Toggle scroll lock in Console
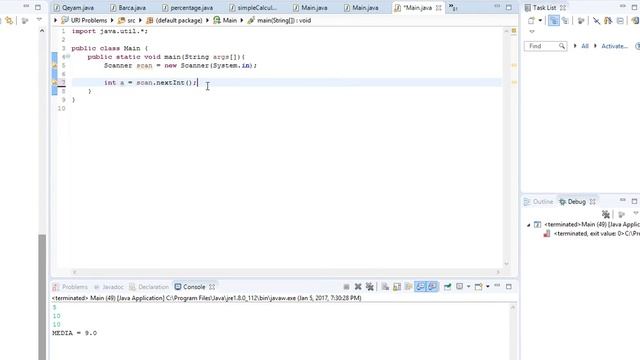 [x=397, y=287]
